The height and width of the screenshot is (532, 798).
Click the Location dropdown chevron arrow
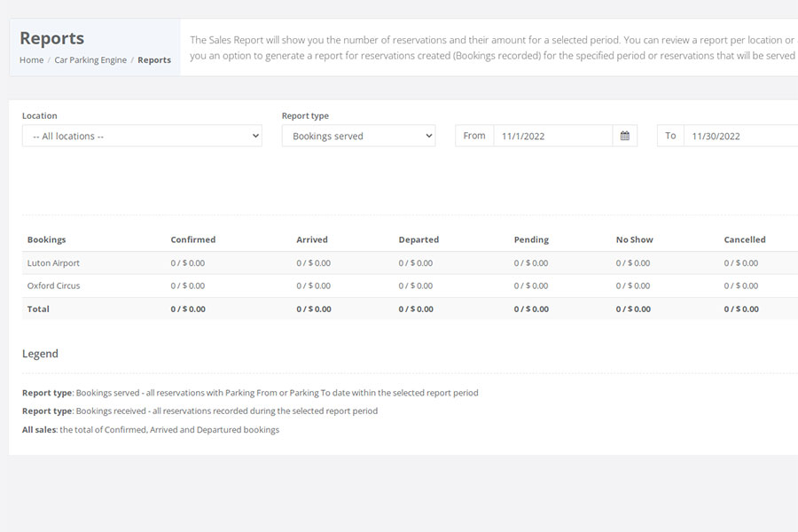point(255,136)
